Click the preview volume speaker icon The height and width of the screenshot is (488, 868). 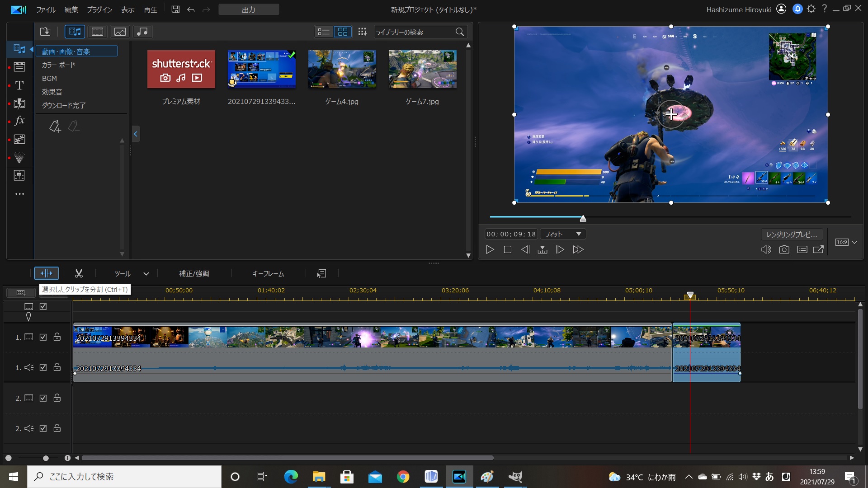pos(766,249)
